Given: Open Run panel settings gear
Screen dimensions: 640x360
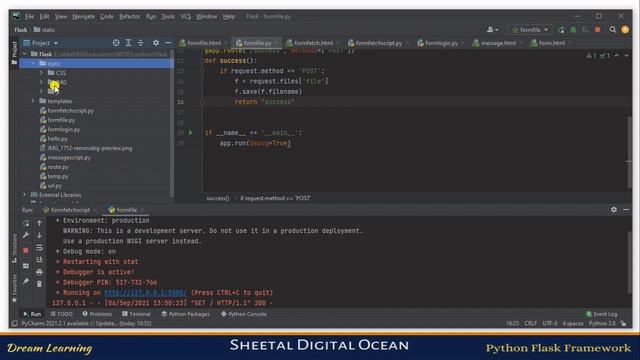Looking at the screenshot, I should [614, 209].
